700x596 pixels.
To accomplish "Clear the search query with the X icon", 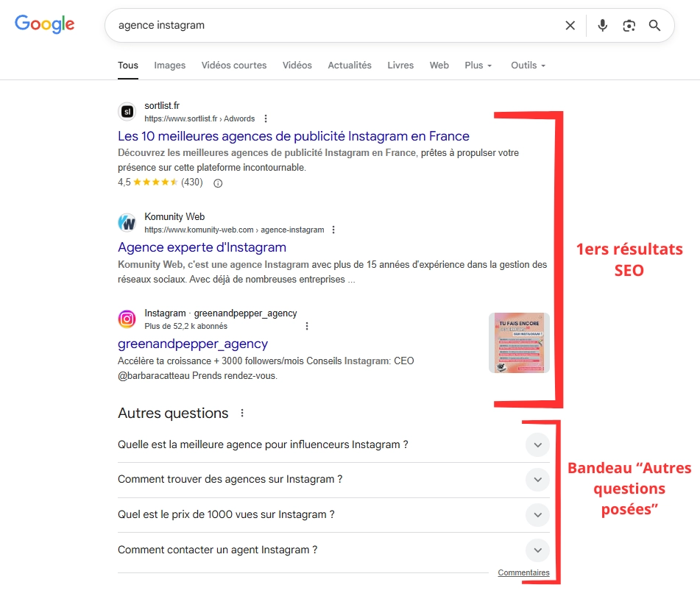I will click(570, 26).
